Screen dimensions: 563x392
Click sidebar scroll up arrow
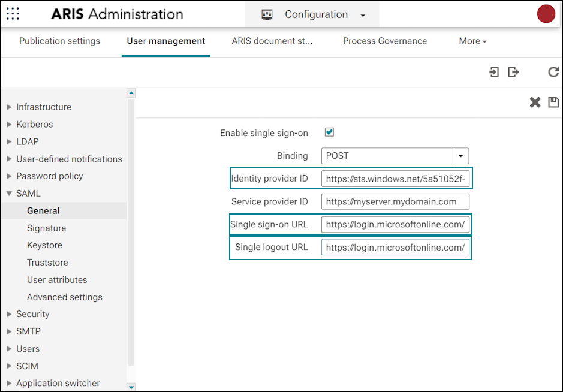tap(131, 93)
